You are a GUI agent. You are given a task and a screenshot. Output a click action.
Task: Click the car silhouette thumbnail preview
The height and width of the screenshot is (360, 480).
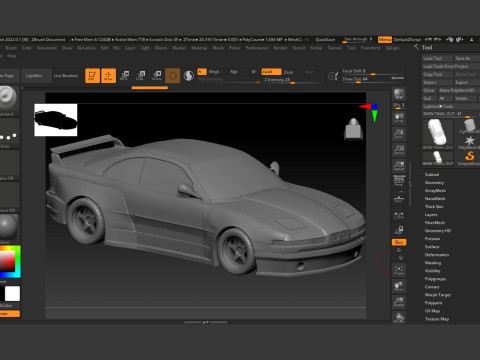56,120
